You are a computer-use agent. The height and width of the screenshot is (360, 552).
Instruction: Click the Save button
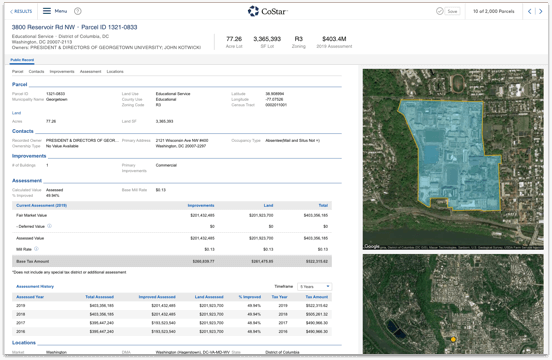(x=452, y=11)
